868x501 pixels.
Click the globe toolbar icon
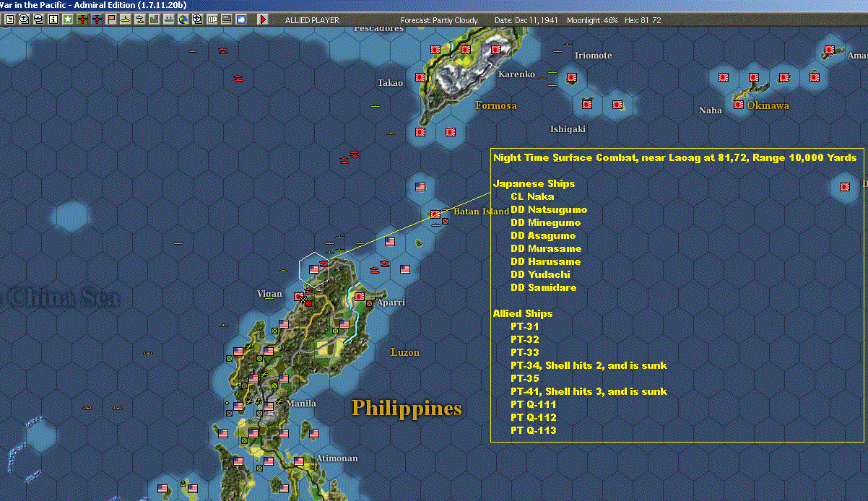tap(183, 19)
